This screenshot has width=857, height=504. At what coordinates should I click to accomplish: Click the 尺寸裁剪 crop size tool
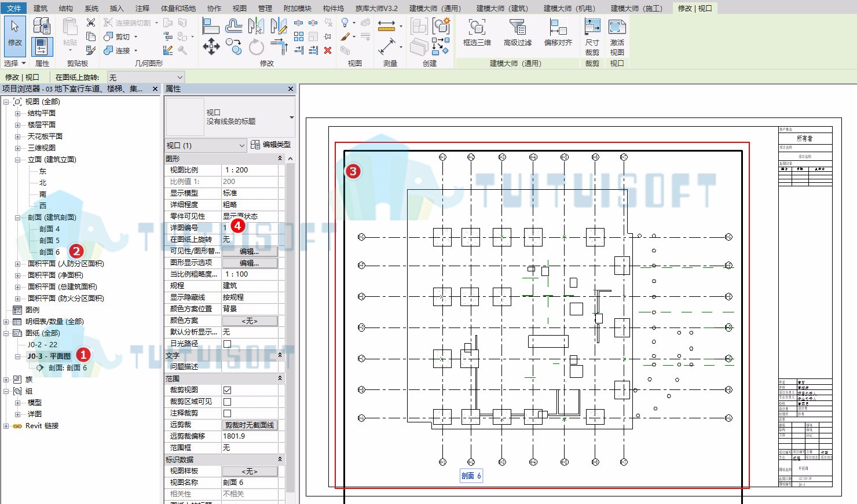coord(592,36)
